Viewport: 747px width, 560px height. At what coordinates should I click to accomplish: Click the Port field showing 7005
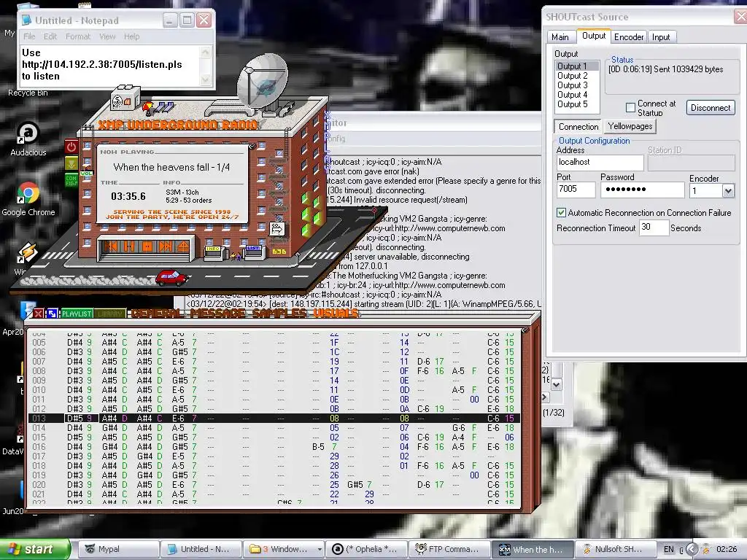[x=576, y=190]
